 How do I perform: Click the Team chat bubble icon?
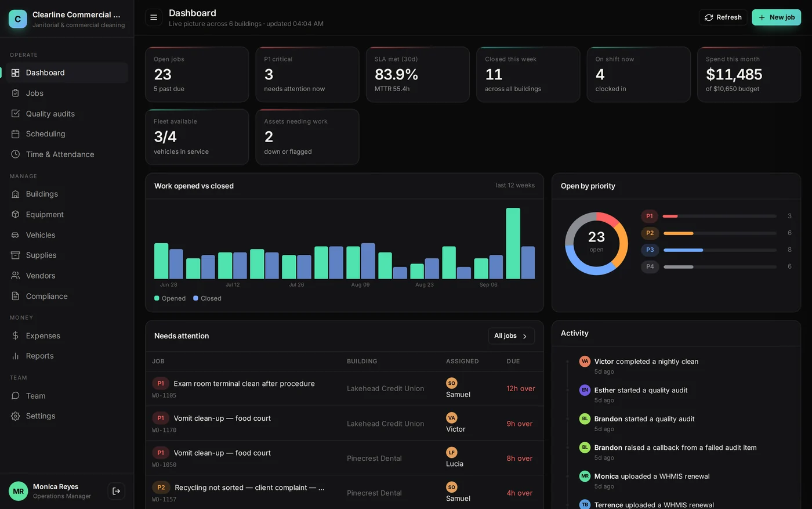(x=16, y=396)
